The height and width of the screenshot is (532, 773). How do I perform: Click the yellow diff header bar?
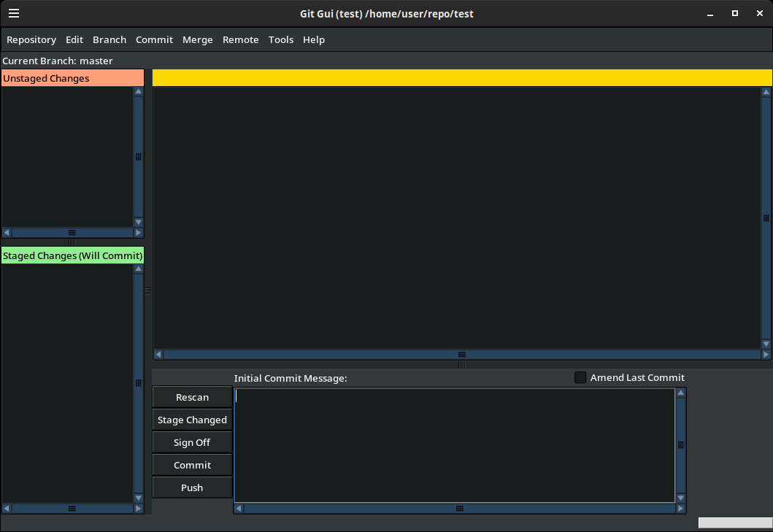tap(462, 78)
